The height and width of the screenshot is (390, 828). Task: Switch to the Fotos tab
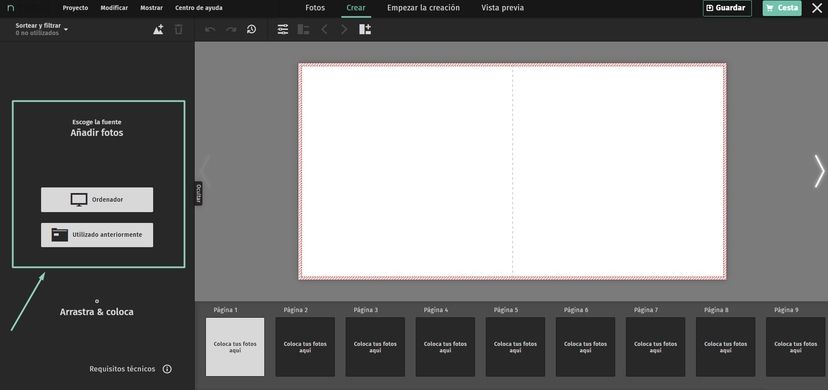[315, 8]
